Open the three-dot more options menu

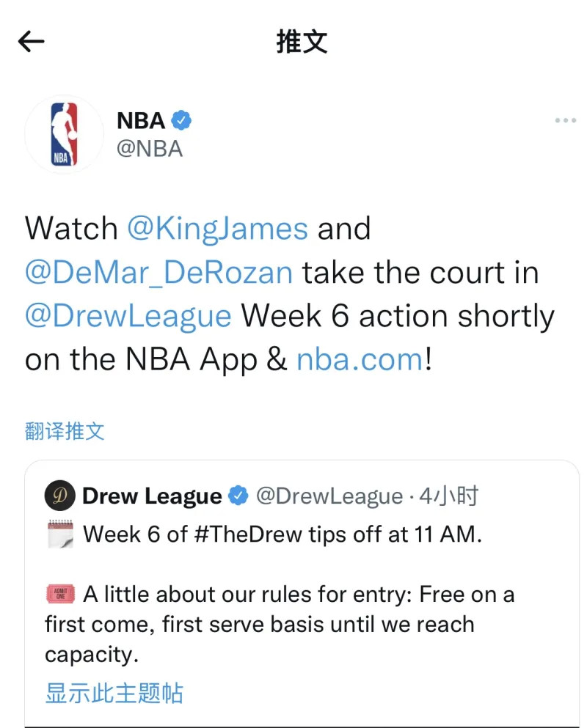[x=565, y=120]
